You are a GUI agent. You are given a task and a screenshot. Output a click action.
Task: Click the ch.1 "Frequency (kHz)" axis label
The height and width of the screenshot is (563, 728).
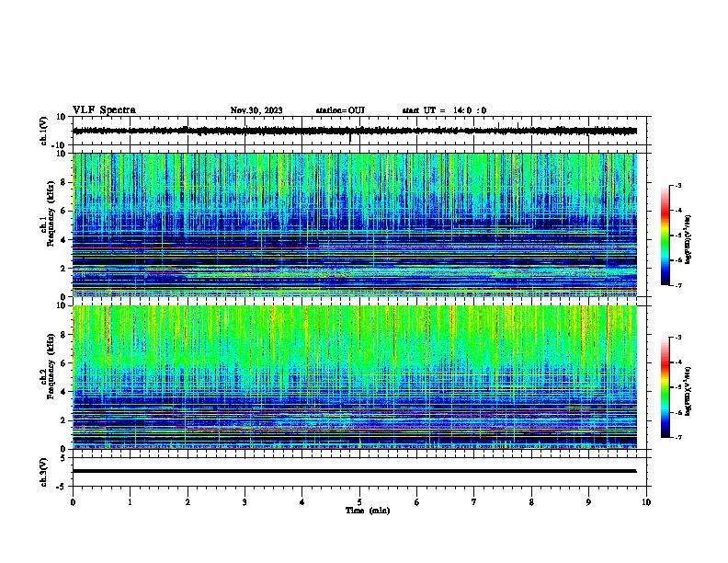coord(51,213)
